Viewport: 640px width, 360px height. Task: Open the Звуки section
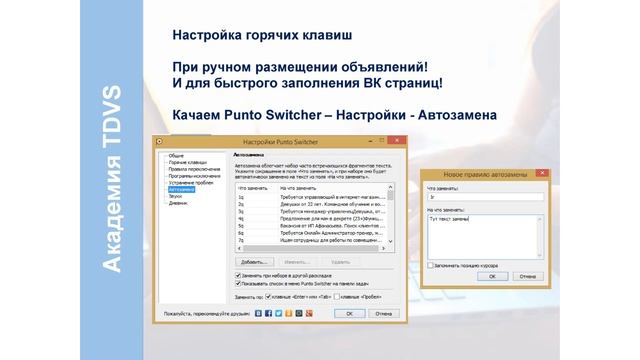click(x=175, y=196)
